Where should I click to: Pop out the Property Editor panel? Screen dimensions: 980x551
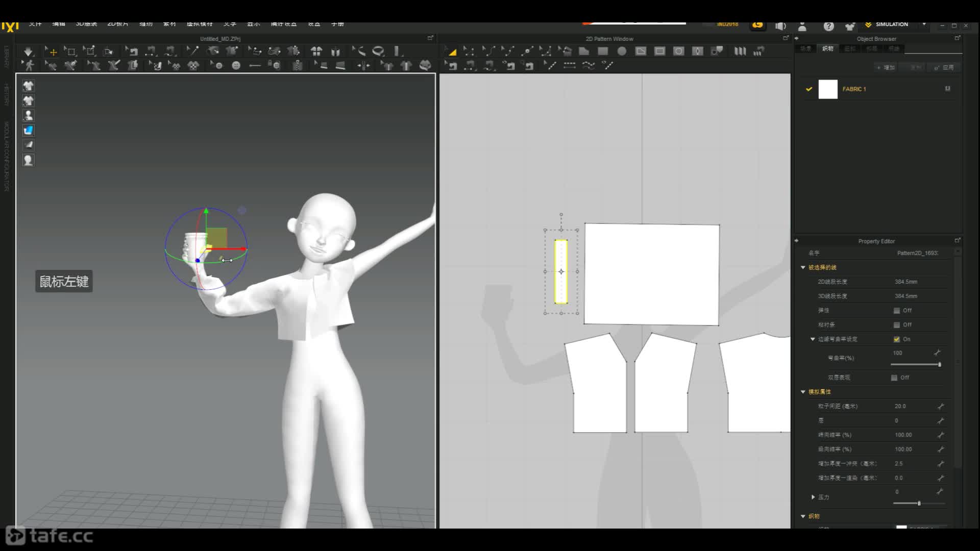coord(958,240)
